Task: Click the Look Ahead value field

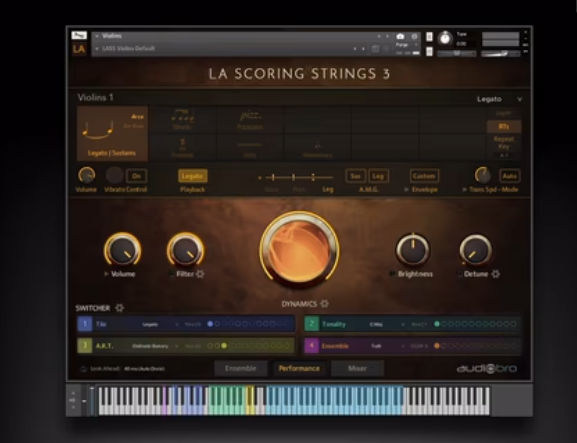Action: click(144, 369)
